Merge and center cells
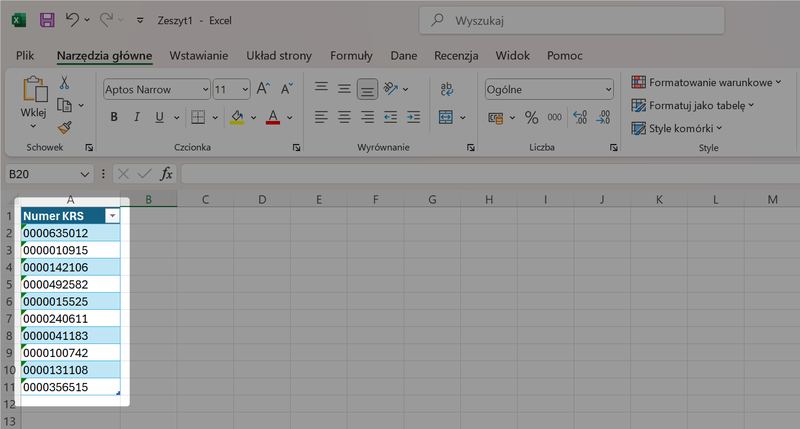 click(x=446, y=117)
